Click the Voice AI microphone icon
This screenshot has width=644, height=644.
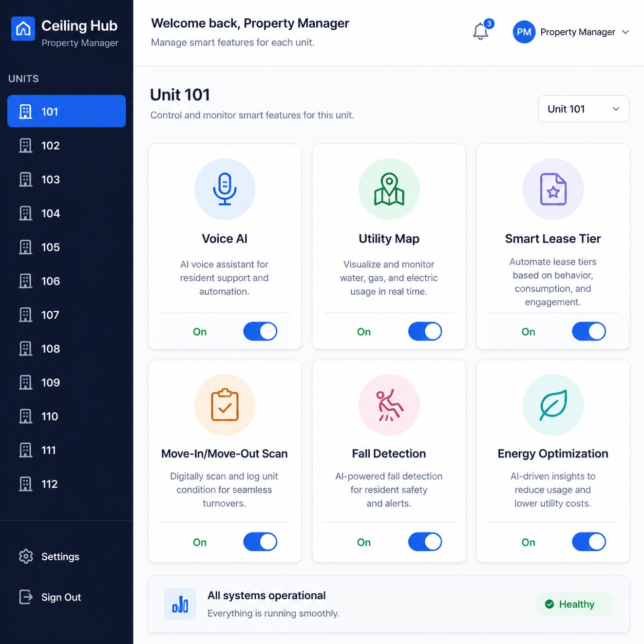(x=224, y=189)
